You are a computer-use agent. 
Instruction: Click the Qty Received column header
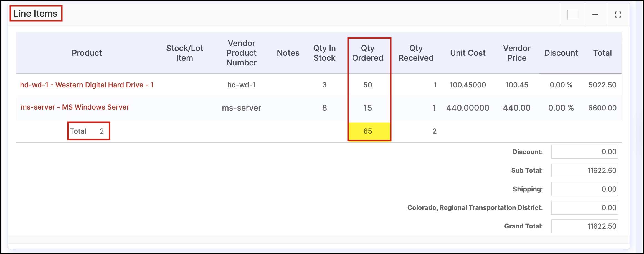[x=416, y=53]
